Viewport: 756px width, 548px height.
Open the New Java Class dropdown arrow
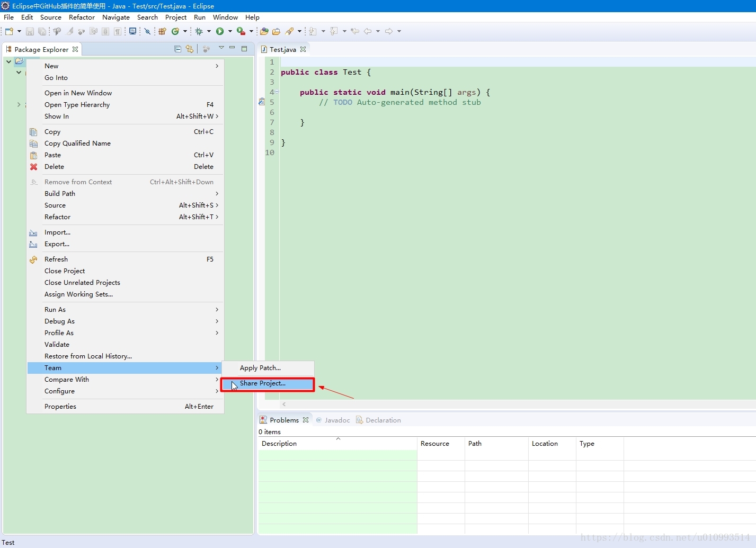click(x=185, y=31)
